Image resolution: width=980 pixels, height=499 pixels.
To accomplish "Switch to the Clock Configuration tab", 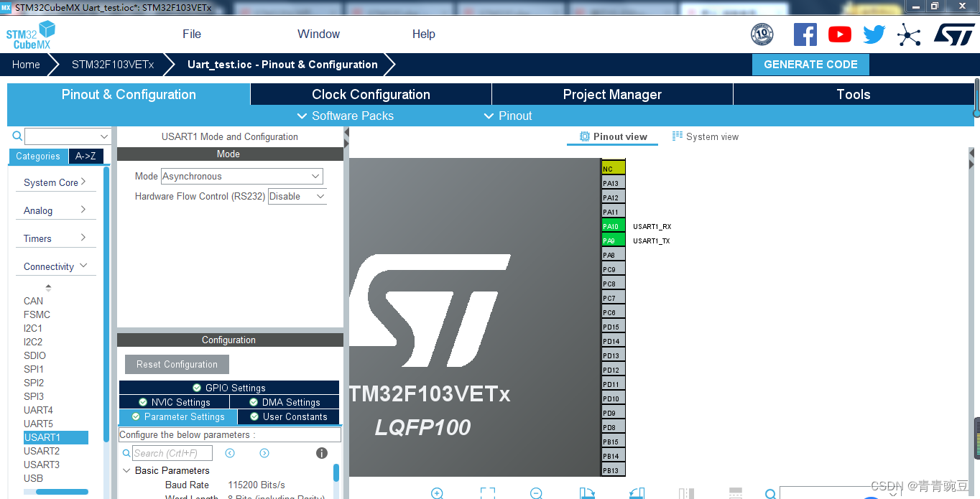I will tap(371, 95).
